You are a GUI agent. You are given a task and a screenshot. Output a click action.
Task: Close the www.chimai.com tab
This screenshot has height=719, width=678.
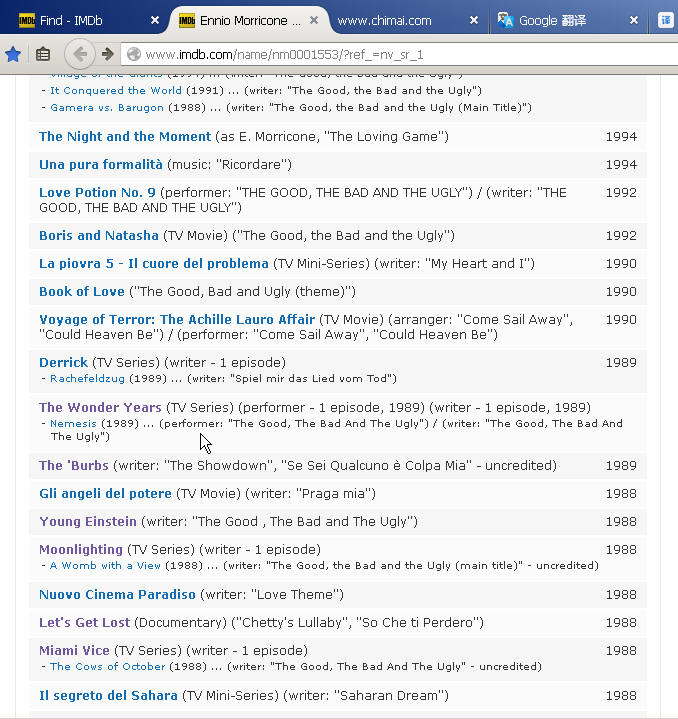(x=474, y=20)
